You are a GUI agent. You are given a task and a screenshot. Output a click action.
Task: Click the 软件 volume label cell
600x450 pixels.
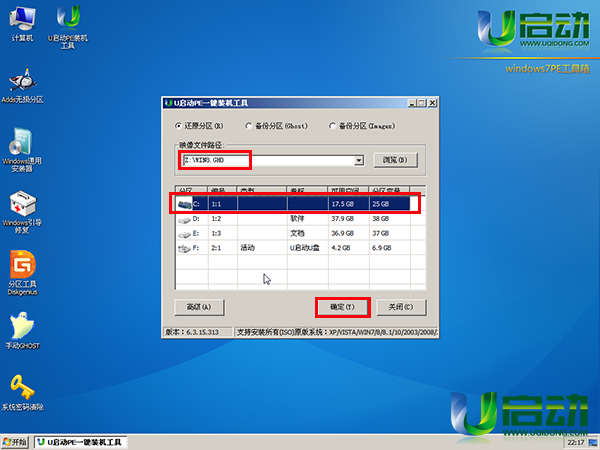(x=307, y=219)
